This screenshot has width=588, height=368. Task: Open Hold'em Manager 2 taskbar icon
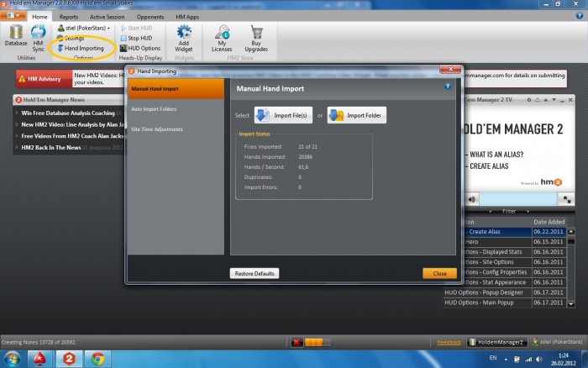tap(69, 360)
